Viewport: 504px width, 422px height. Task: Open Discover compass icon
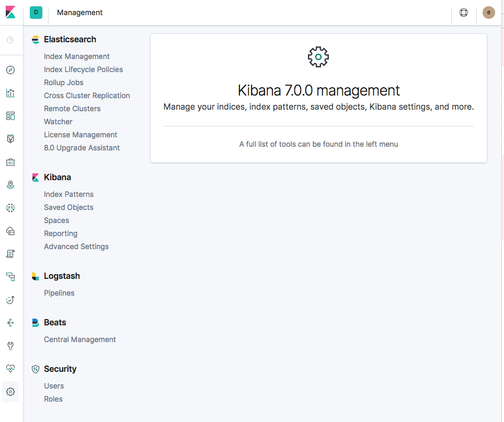pos(10,70)
